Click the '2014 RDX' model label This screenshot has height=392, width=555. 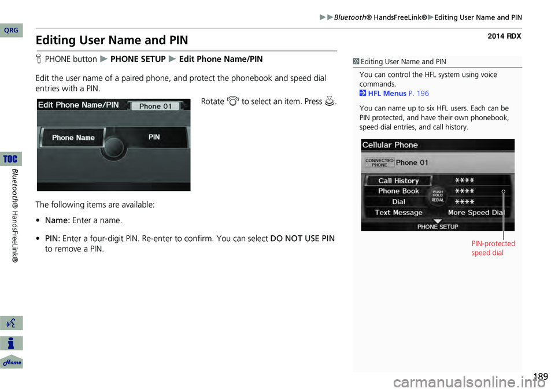pos(504,36)
